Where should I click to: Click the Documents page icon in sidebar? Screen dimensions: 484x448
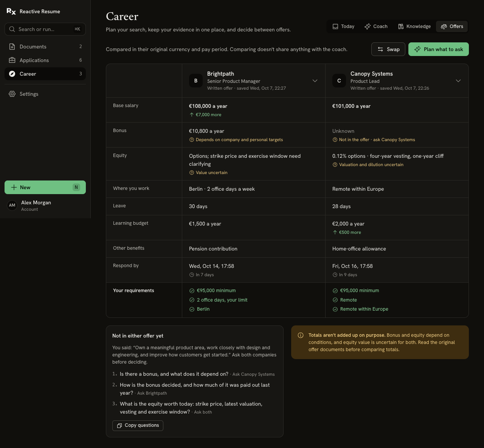pos(12,47)
